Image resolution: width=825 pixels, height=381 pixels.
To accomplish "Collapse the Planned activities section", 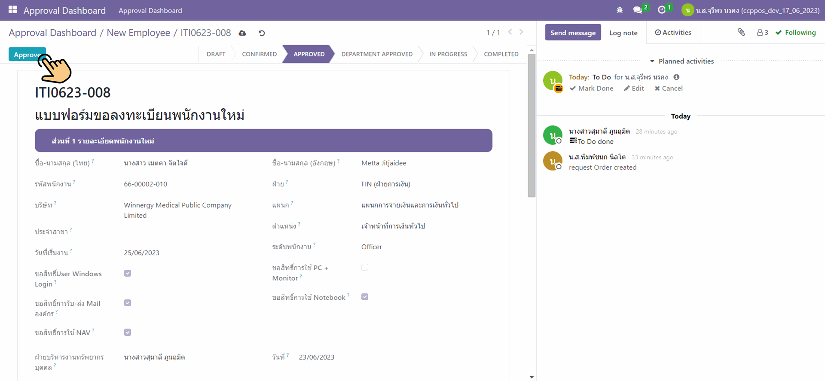I will point(681,61).
